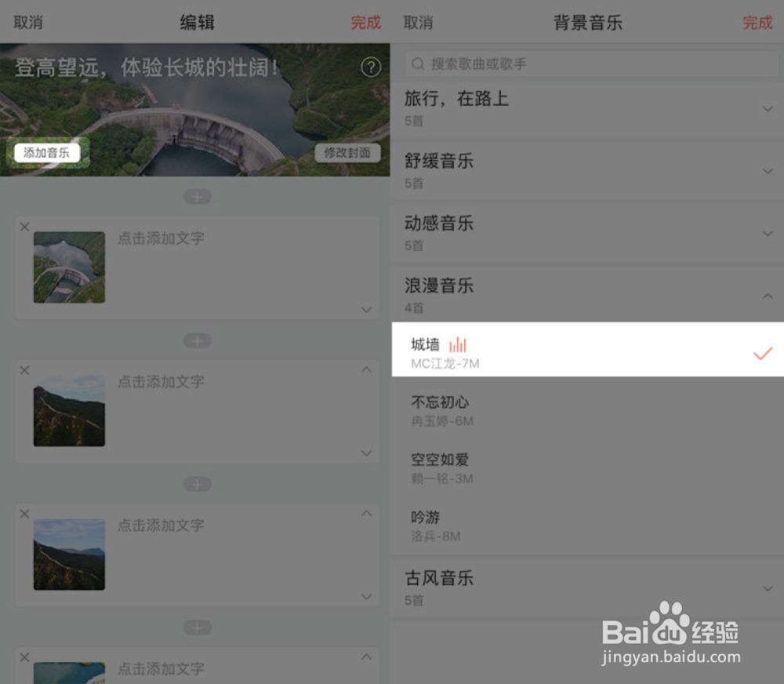The height and width of the screenshot is (684, 784).
Task: Tap 点击添加文字 in the third card
Action: coord(161,526)
